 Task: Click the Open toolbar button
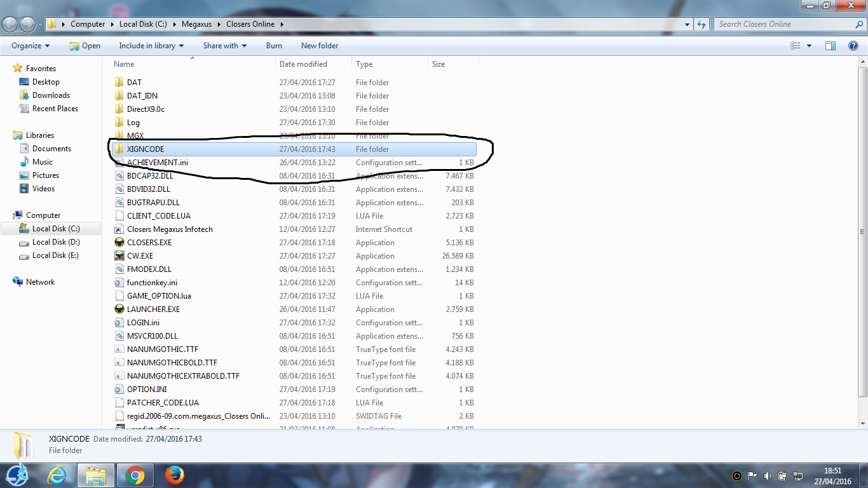85,46
